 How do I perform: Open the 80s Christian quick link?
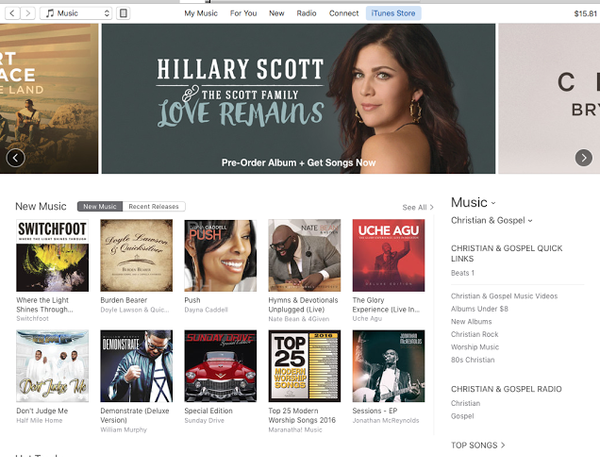coord(473,360)
